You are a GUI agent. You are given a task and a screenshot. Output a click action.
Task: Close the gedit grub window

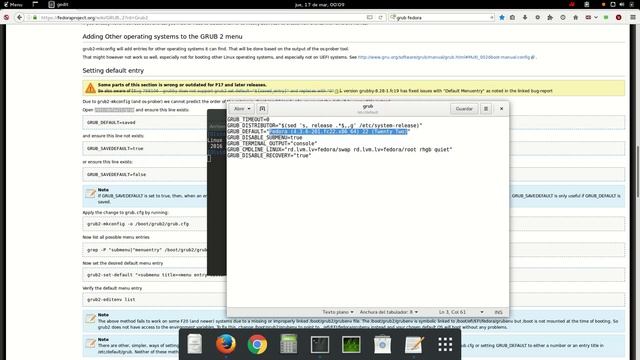[x=502, y=109]
